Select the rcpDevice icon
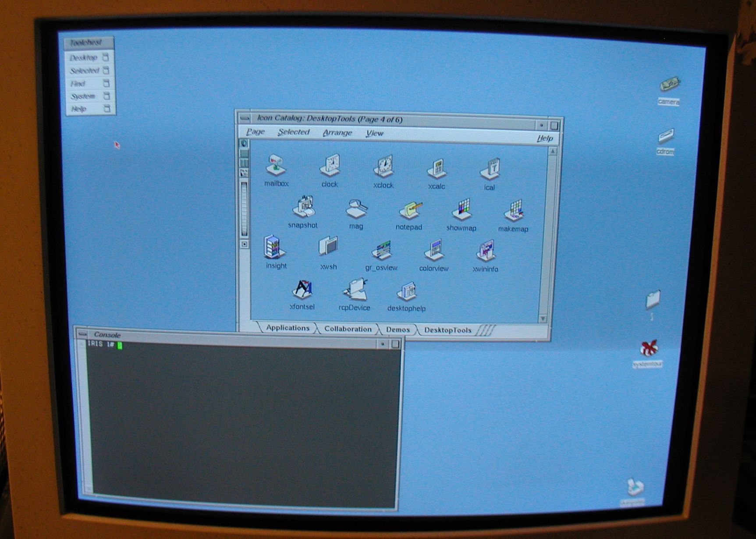The image size is (756, 539). (355, 290)
